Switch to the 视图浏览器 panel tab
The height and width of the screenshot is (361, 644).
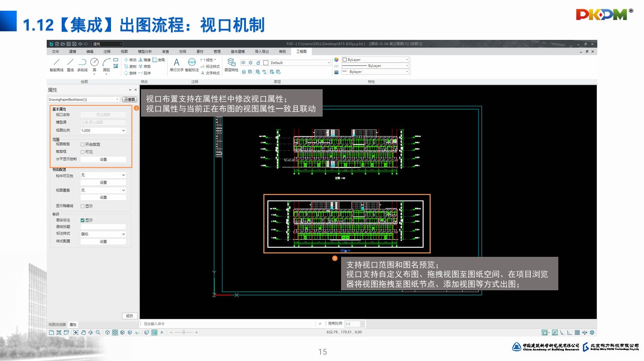click(x=57, y=325)
